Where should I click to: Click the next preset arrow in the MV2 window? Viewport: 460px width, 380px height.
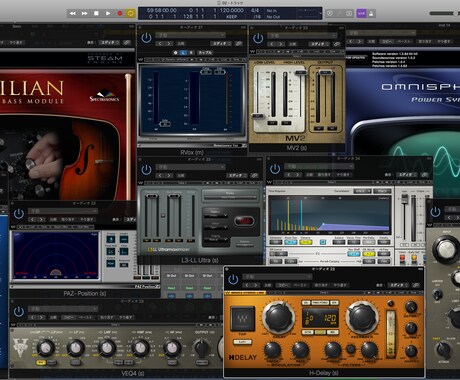[x=281, y=44]
